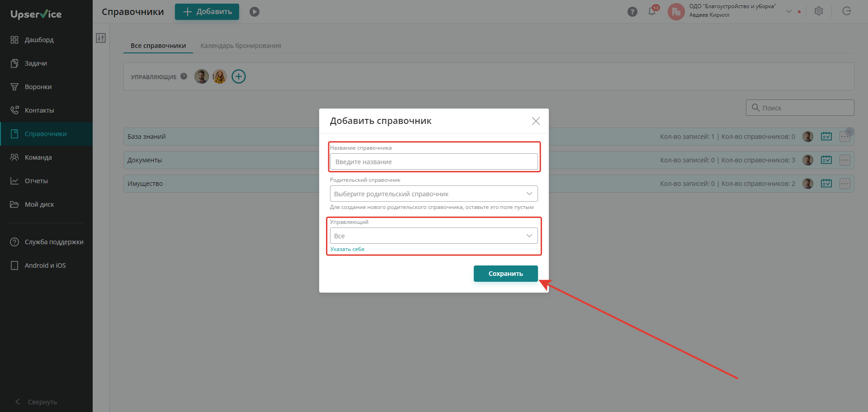Screen dimensions: 868x412
Task: Click the logout icon in header
Action: point(847,11)
